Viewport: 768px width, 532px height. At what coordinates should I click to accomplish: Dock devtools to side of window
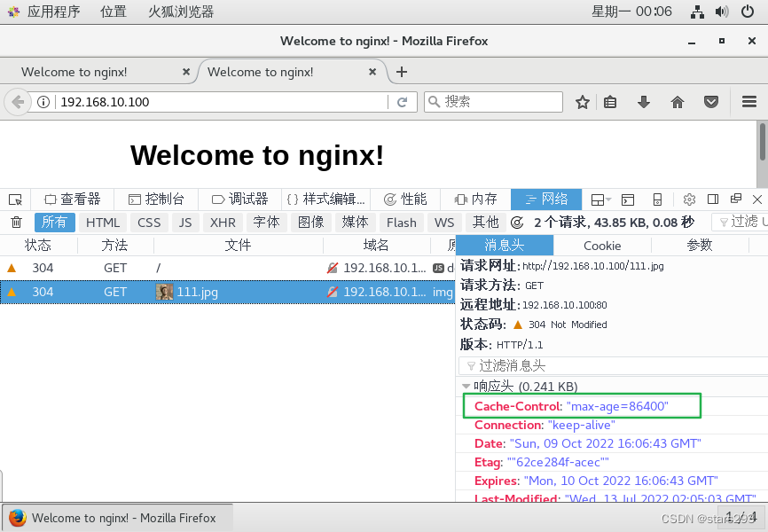(x=713, y=199)
